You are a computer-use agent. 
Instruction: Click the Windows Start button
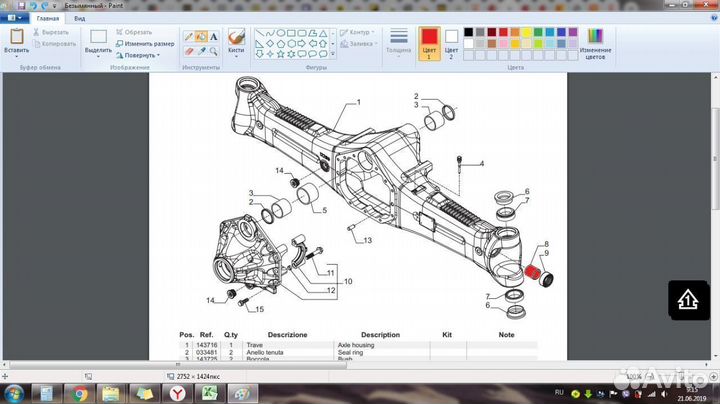[x=16, y=392]
